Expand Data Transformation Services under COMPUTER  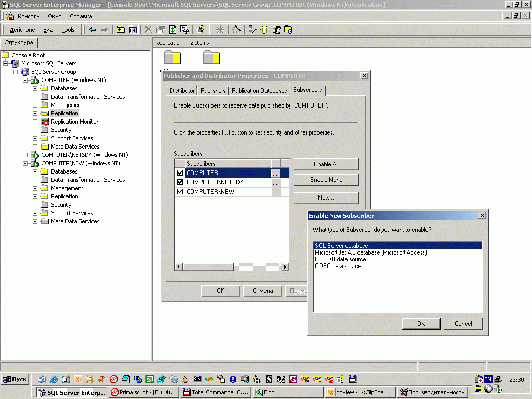[35, 97]
